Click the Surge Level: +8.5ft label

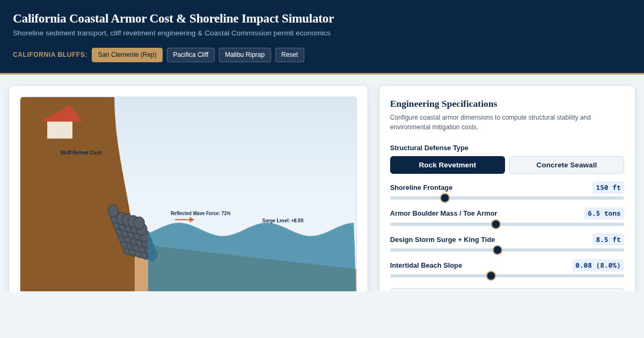tap(283, 221)
